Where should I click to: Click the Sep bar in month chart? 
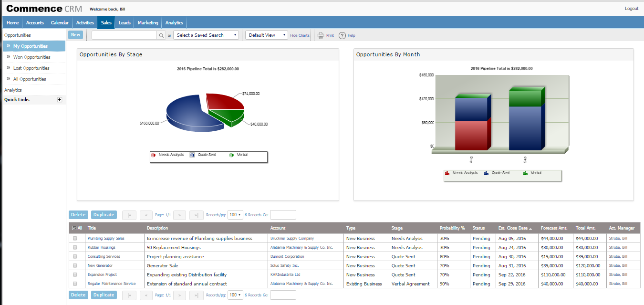tap(526, 119)
